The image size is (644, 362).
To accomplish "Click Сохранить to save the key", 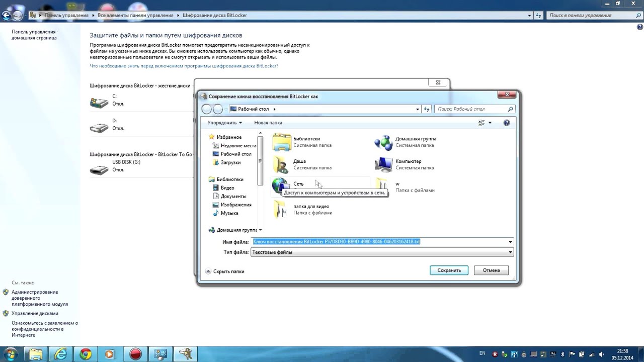I will coord(449,270).
